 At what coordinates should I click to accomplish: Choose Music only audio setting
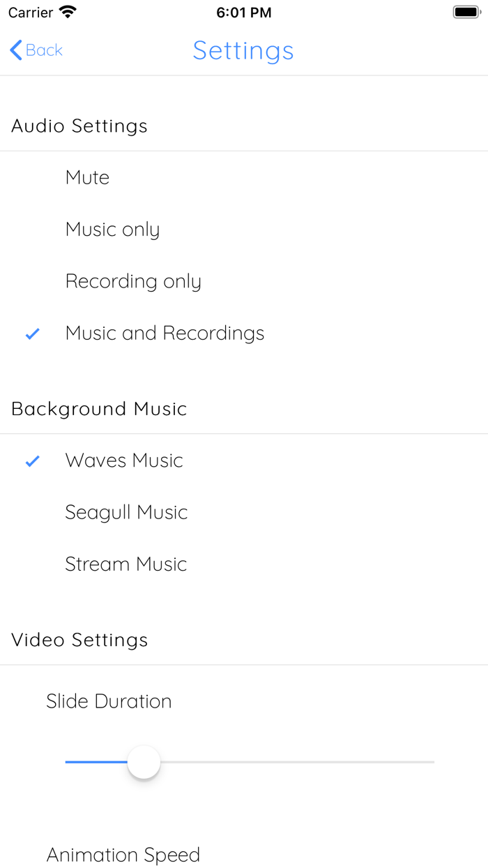tap(112, 230)
